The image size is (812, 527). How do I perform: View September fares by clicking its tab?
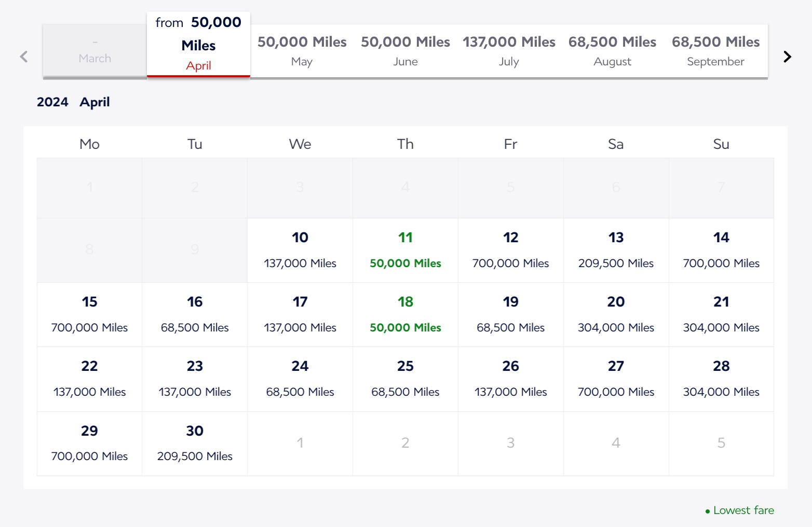pos(715,51)
